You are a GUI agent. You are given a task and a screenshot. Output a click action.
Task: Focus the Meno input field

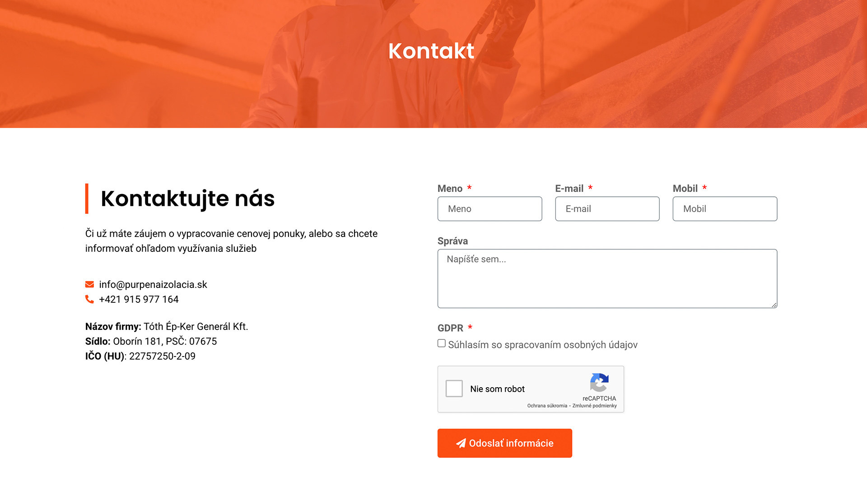point(489,209)
